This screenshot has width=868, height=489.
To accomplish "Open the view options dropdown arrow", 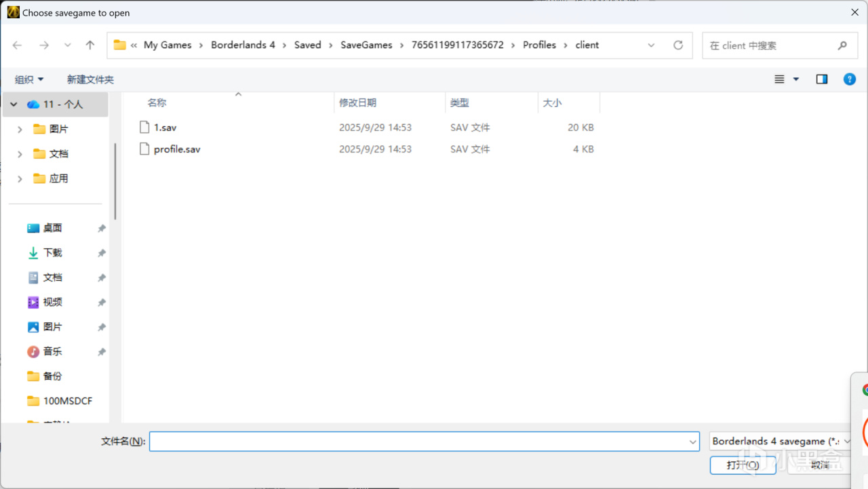I will tap(796, 79).
